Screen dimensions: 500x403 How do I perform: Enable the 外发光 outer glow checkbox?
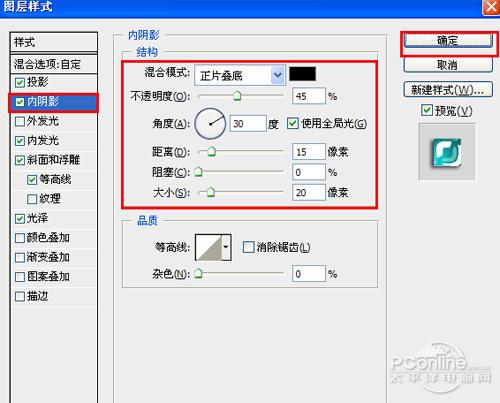(x=20, y=121)
